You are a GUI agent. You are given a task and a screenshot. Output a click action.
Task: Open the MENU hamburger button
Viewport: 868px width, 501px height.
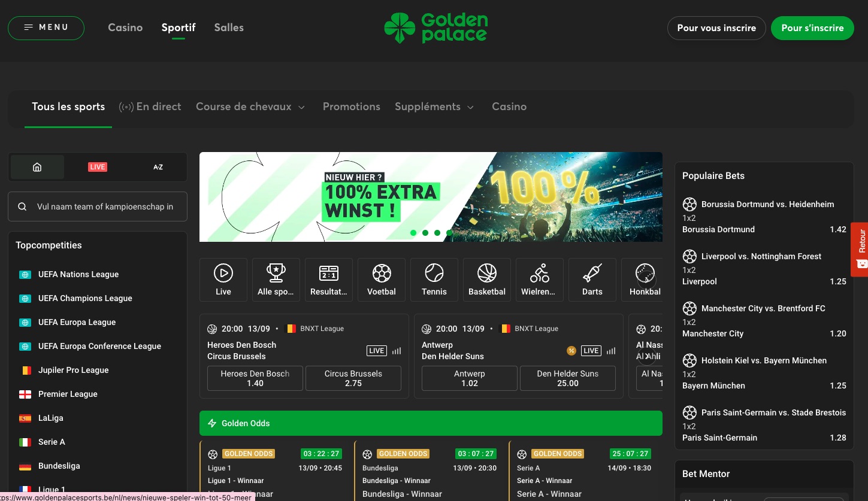click(46, 28)
